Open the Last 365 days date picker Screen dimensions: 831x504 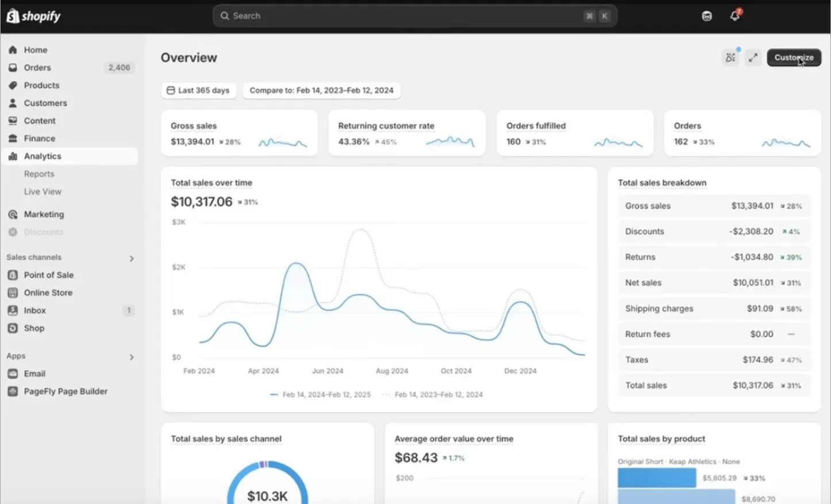199,90
